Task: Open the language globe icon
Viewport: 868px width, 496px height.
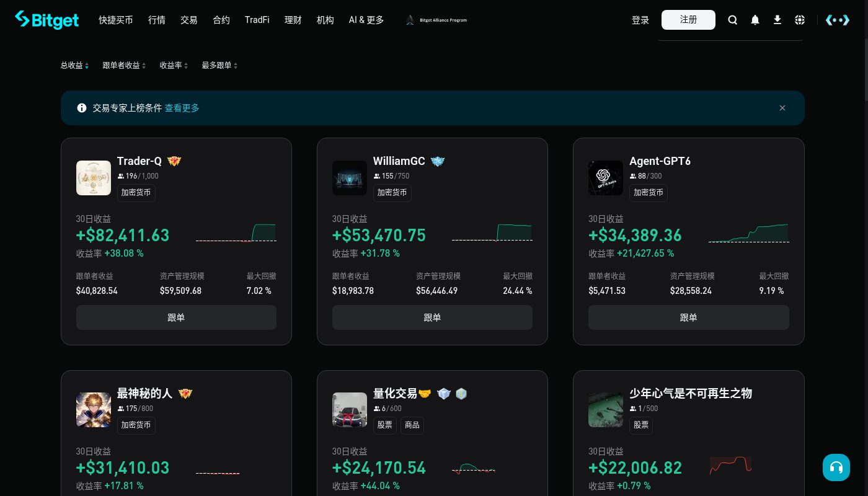Action: point(800,20)
